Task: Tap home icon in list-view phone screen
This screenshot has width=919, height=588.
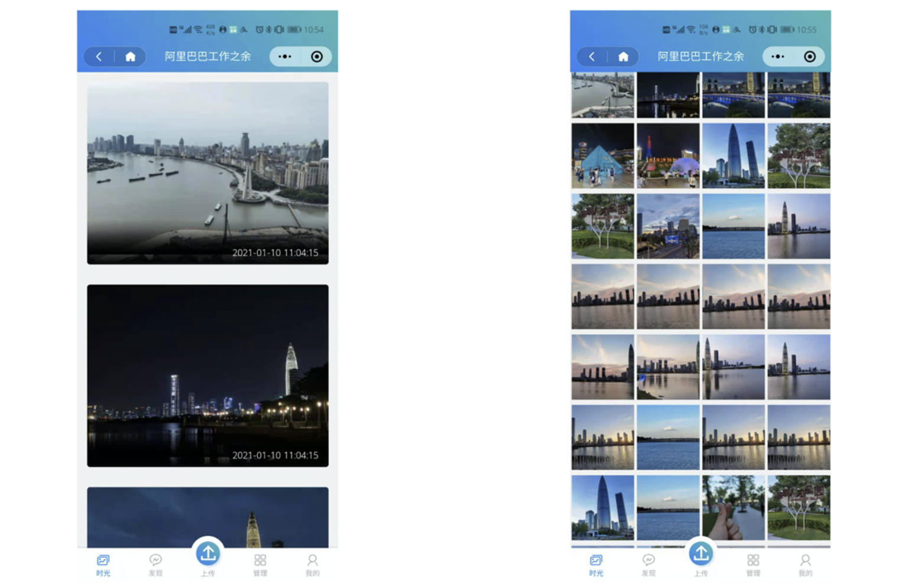Action: pyautogui.click(x=131, y=57)
